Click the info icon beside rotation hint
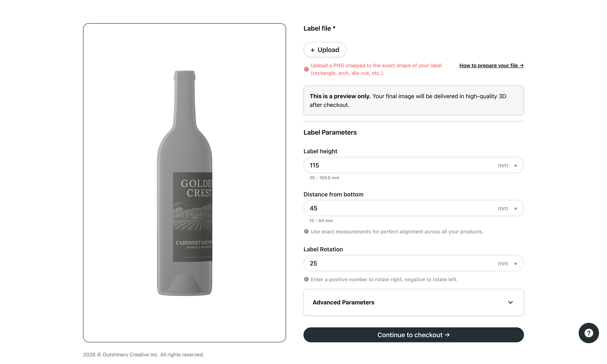 [306, 279]
